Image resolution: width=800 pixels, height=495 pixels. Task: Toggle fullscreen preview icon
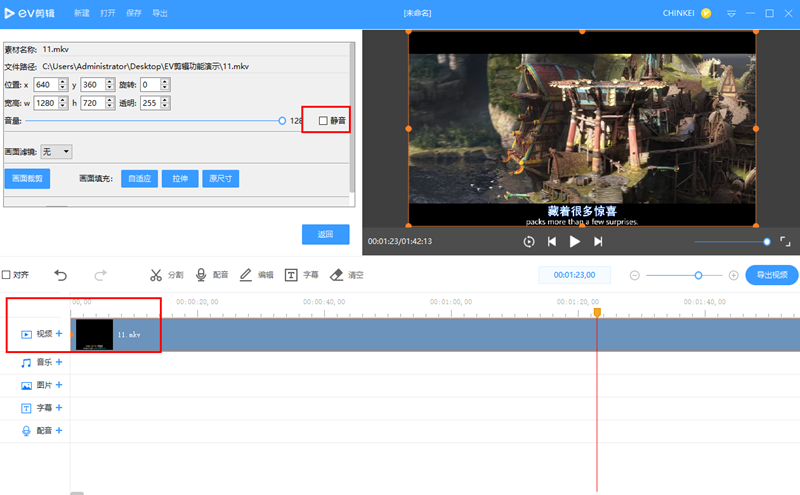coord(785,241)
